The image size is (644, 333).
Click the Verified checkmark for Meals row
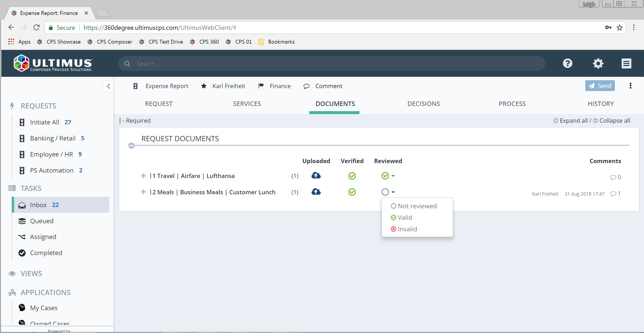click(352, 192)
